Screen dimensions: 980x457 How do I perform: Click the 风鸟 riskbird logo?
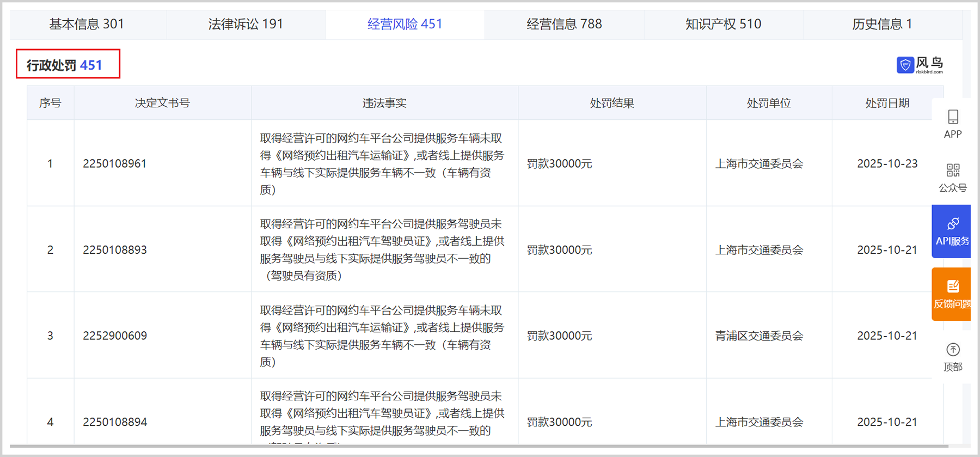[920, 65]
